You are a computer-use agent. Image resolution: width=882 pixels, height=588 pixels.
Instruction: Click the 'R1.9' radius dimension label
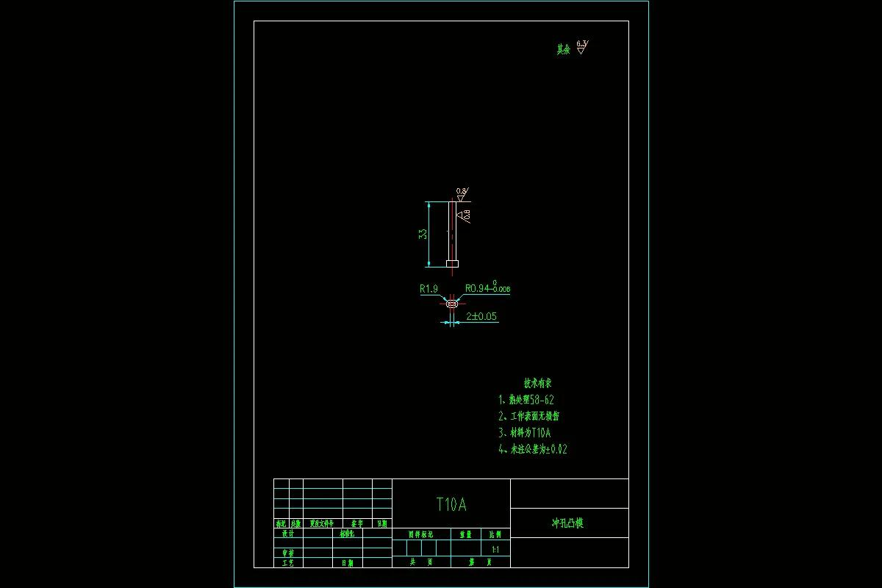(429, 289)
